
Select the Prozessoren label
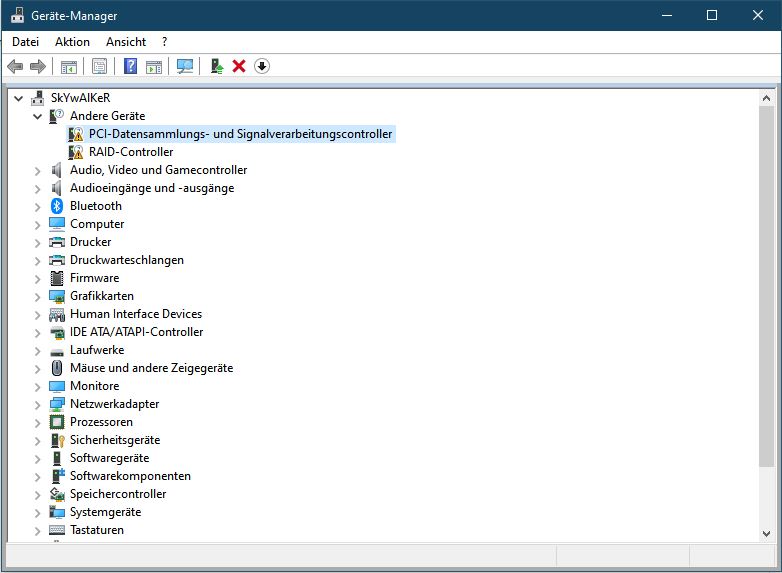pos(101,422)
